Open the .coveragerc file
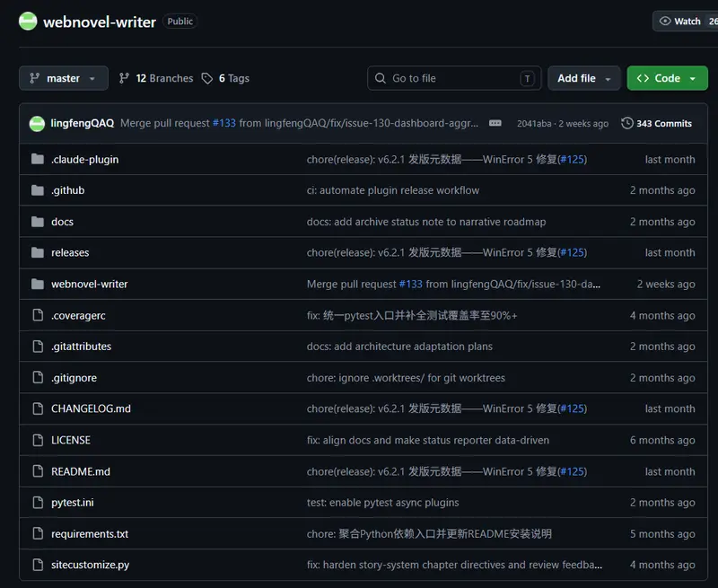 (x=78, y=315)
